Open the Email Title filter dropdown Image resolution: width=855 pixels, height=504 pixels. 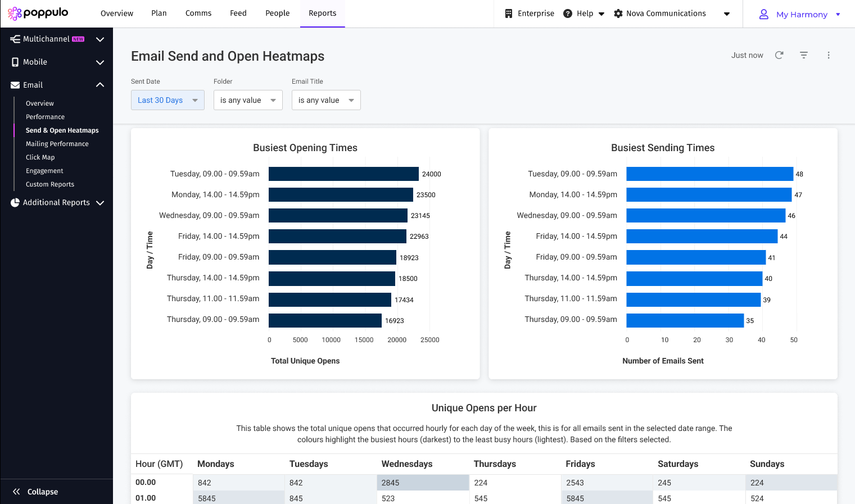pyautogui.click(x=326, y=100)
